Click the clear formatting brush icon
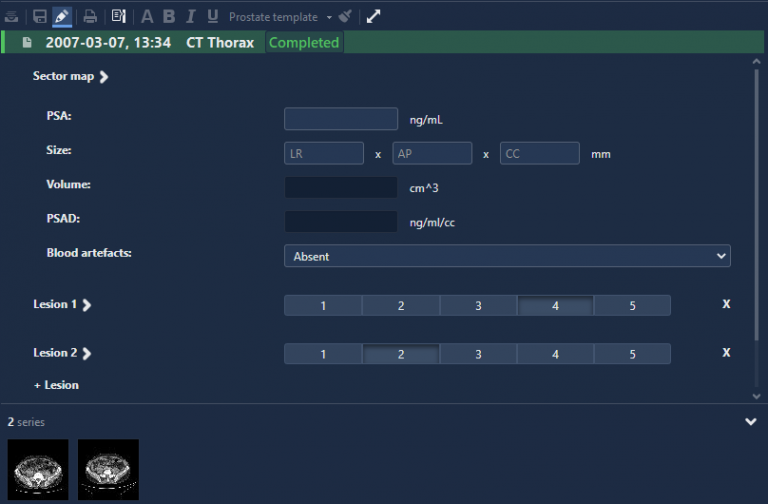This screenshot has height=504, width=768. (x=345, y=16)
